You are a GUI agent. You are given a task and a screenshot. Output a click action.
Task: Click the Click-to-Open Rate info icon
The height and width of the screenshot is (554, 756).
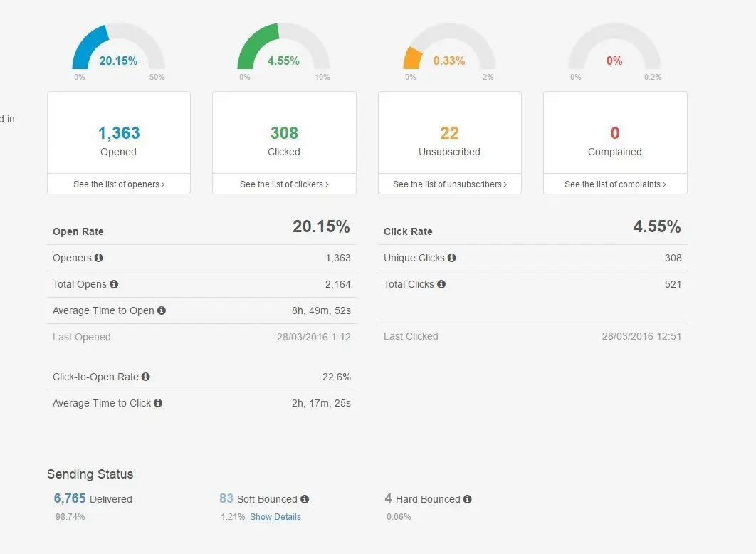(x=147, y=377)
